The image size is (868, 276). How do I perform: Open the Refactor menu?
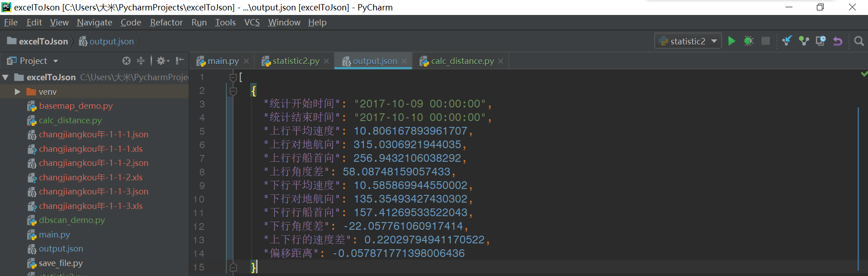[x=167, y=22]
